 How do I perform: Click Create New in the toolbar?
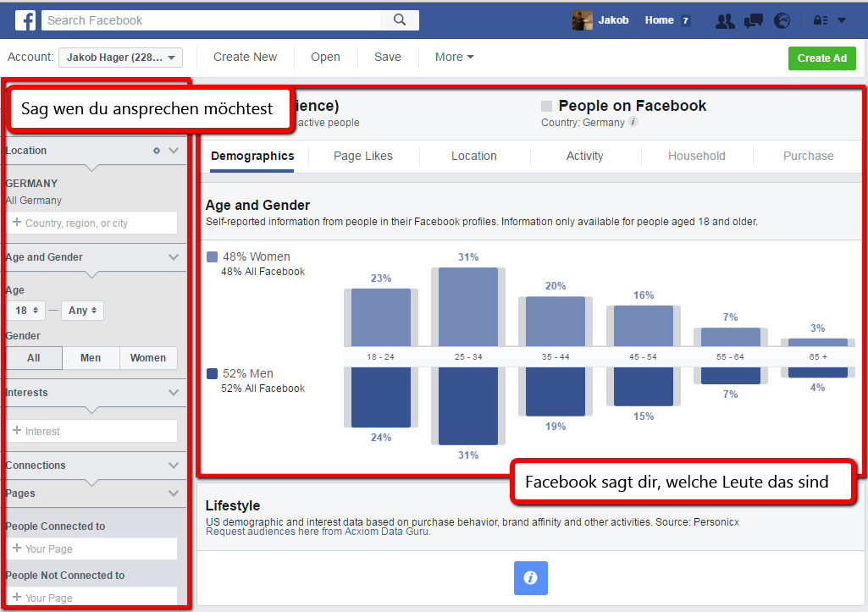click(246, 57)
